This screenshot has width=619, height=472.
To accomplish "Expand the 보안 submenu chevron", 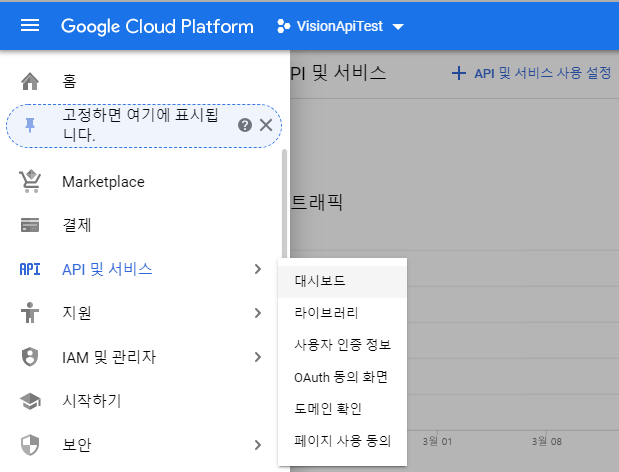I will click(x=258, y=445).
